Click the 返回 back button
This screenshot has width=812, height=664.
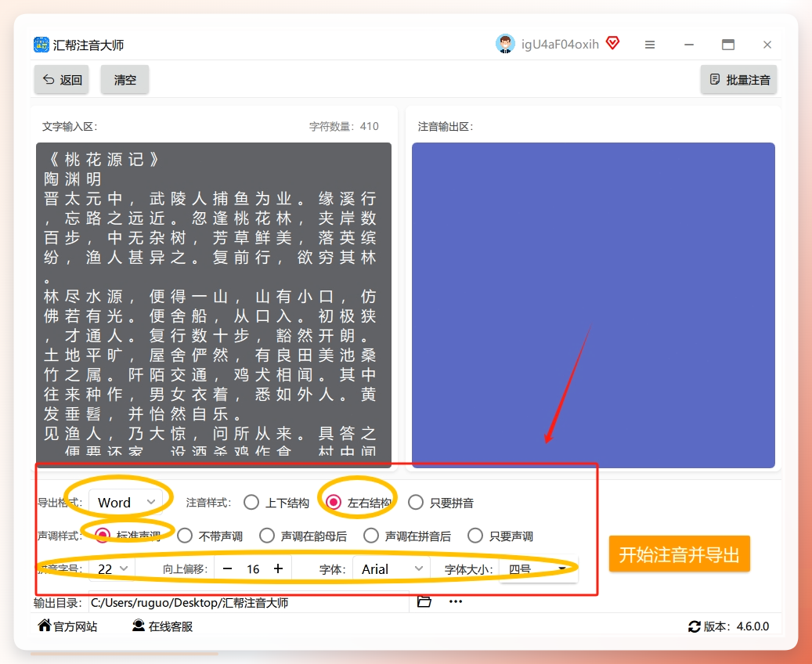pos(62,80)
